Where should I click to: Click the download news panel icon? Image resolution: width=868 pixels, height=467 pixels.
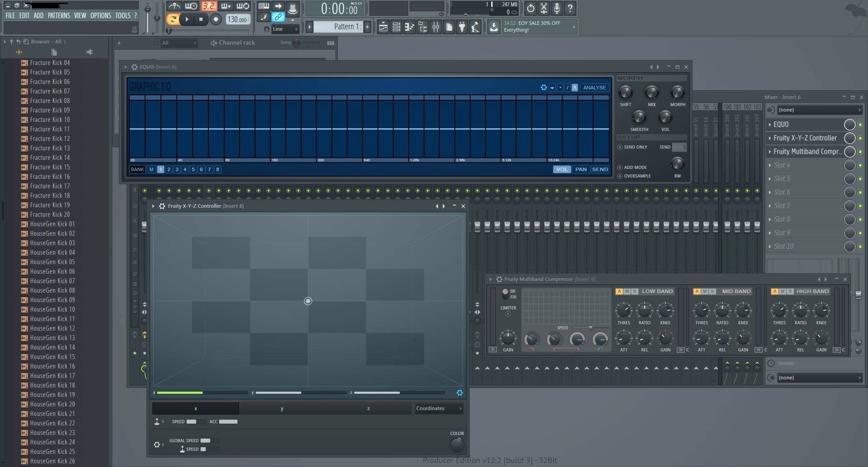point(494,27)
